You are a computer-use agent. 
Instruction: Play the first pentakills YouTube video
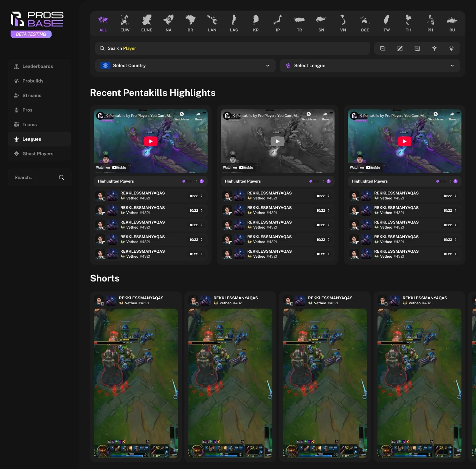(x=150, y=141)
